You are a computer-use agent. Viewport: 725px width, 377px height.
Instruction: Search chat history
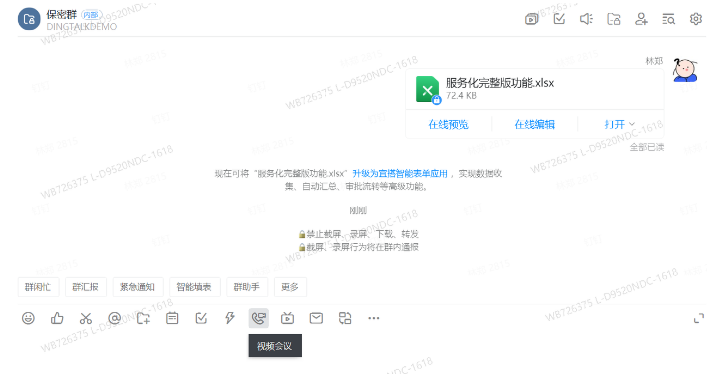point(668,19)
